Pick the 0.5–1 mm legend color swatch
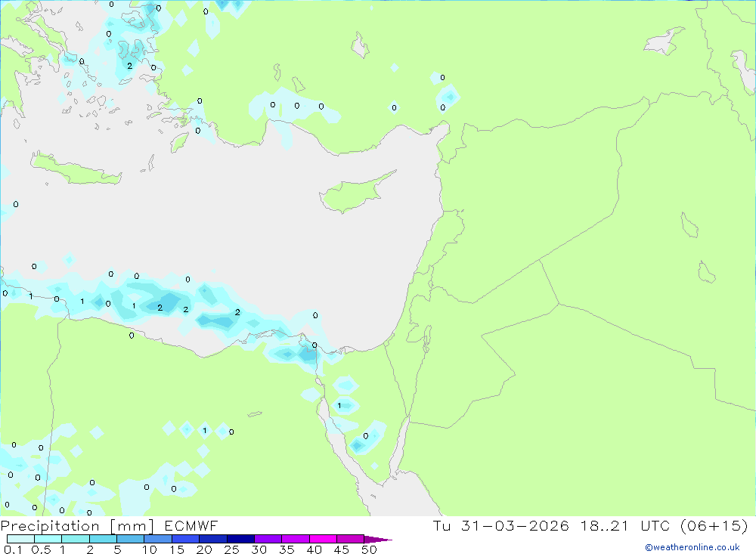756x554 pixels. 48,539
